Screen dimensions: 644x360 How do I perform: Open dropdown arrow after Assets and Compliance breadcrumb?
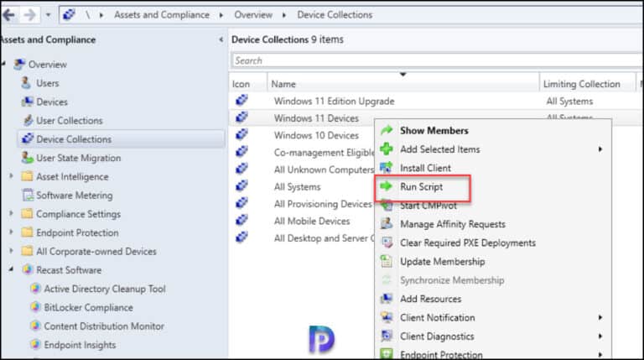pyautogui.click(x=221, y=15)
